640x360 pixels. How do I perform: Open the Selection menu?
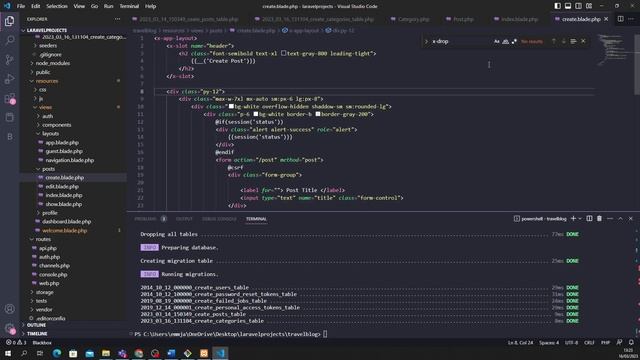point(57,6)
